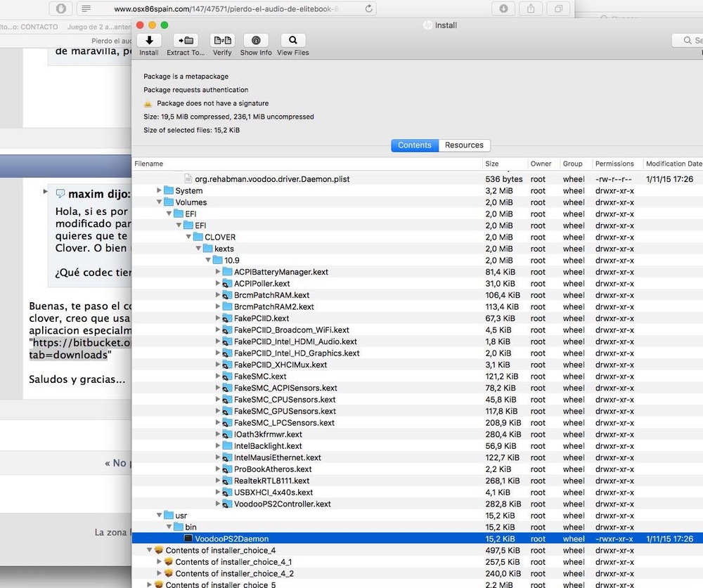This screenshot has width=703, height=588.
Task: Click the installer_choice_4 package icon
Action: pos(159,550)
